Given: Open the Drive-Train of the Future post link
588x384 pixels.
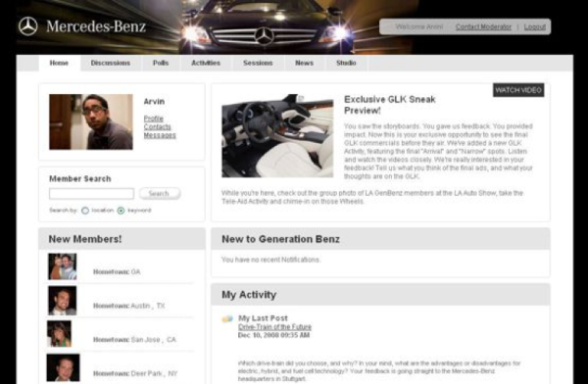Looking at the screenshot, I should pyautogui.click(x=274, y=327).
